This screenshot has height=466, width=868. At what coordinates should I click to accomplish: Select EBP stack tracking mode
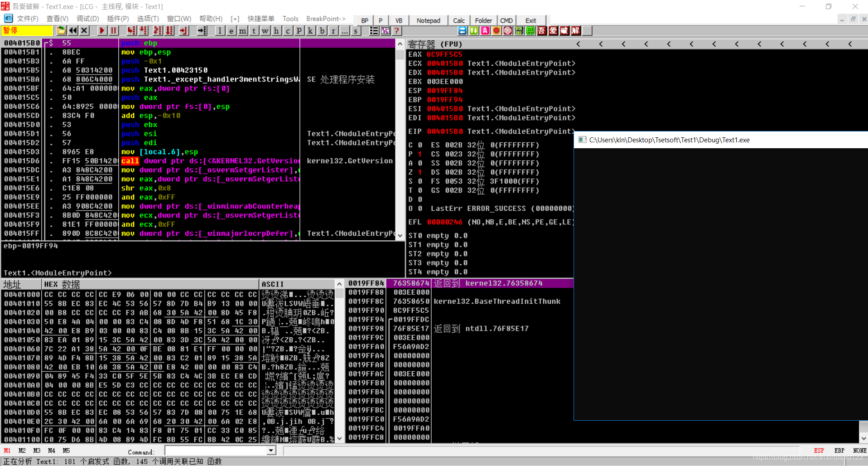tap(839, 451)
